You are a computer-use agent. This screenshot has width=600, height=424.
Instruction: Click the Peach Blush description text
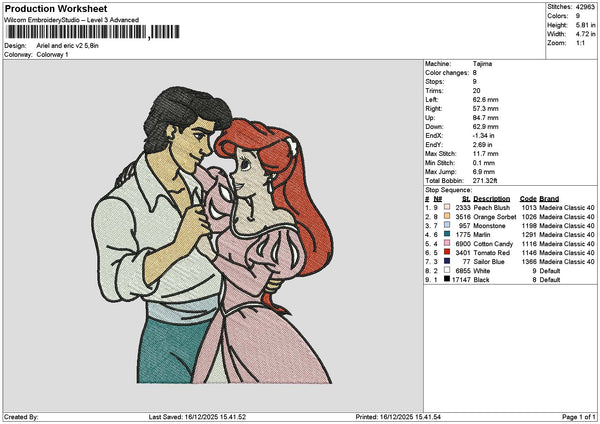492,208
